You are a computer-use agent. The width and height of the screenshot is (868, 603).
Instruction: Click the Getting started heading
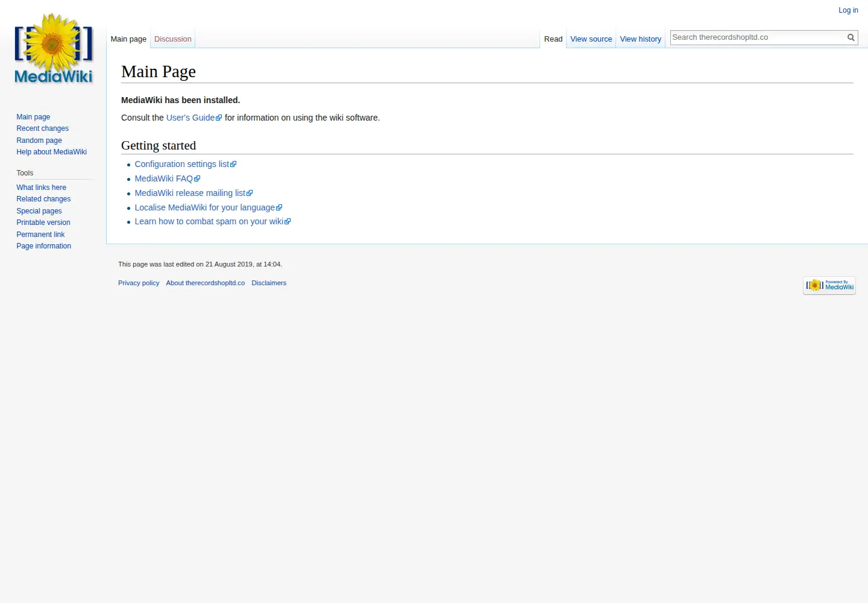click(159, 145)
